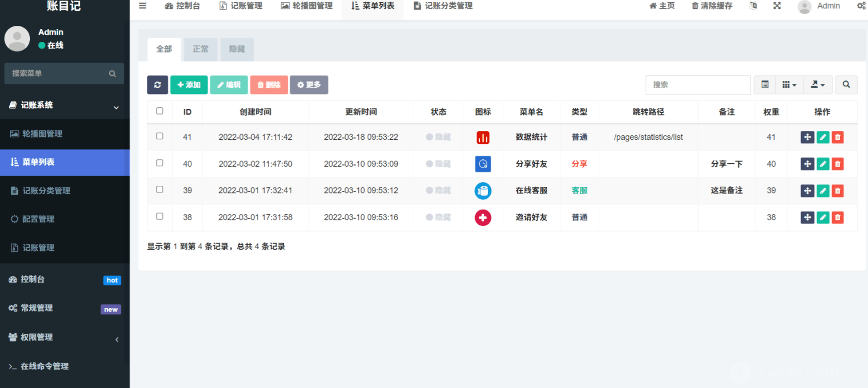Click the green 添加 button
Image resolution: width=868 pixels, height=388 pixels.
[x=189, y=85]
